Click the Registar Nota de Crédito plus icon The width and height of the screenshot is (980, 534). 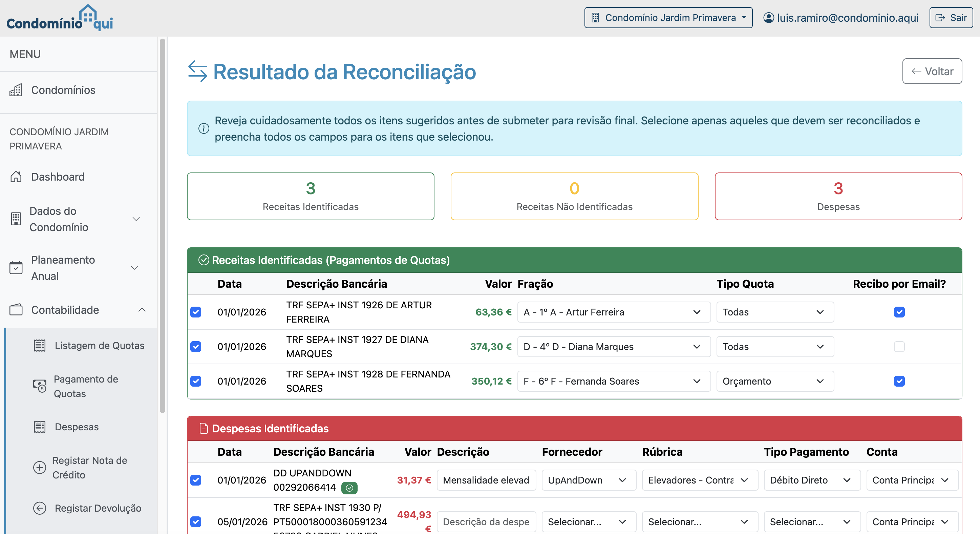click(40, 467)
